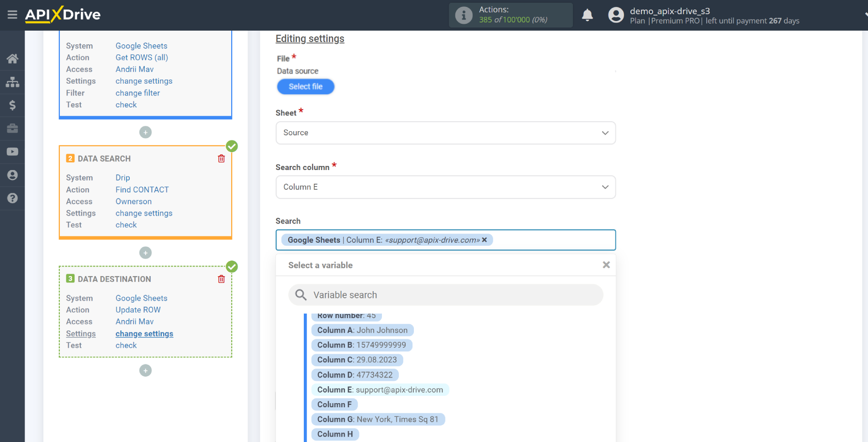Open the Find CONTACT action link
The image size is (868, 442).
click(142, 190)
